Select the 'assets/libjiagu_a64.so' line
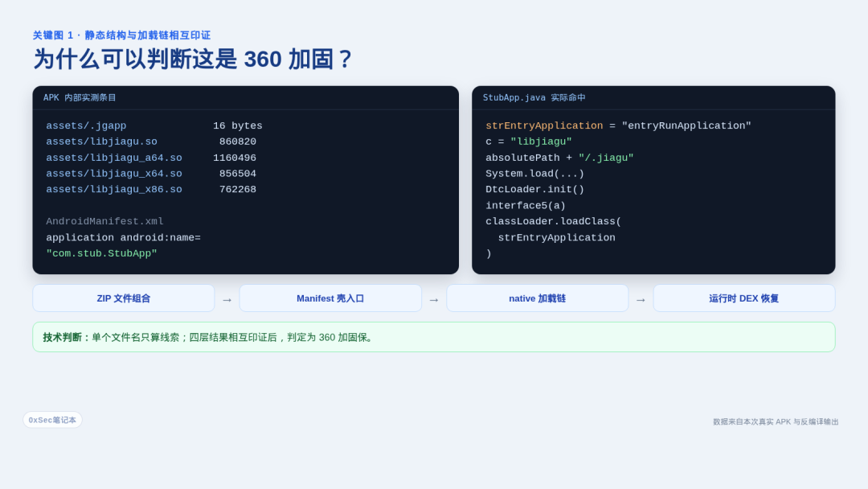The image size is (868, 489). tap(114, 158)
